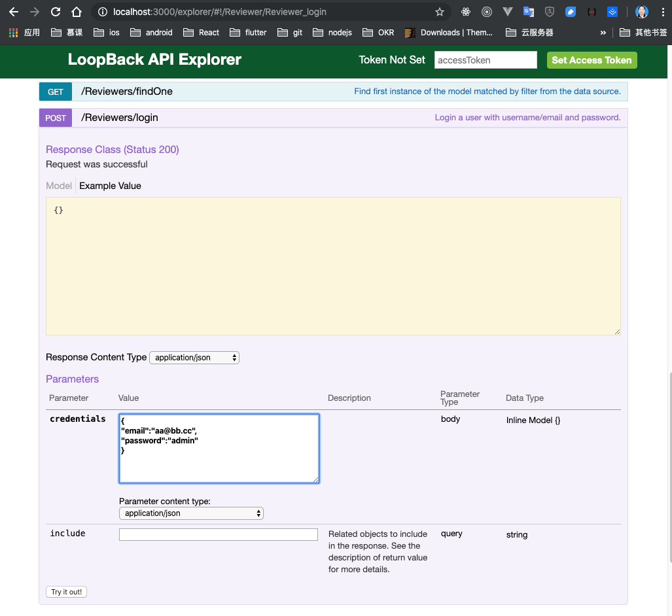Open the nodejs bookmark folder
This screenshot has height=616, width=672.
332,33
